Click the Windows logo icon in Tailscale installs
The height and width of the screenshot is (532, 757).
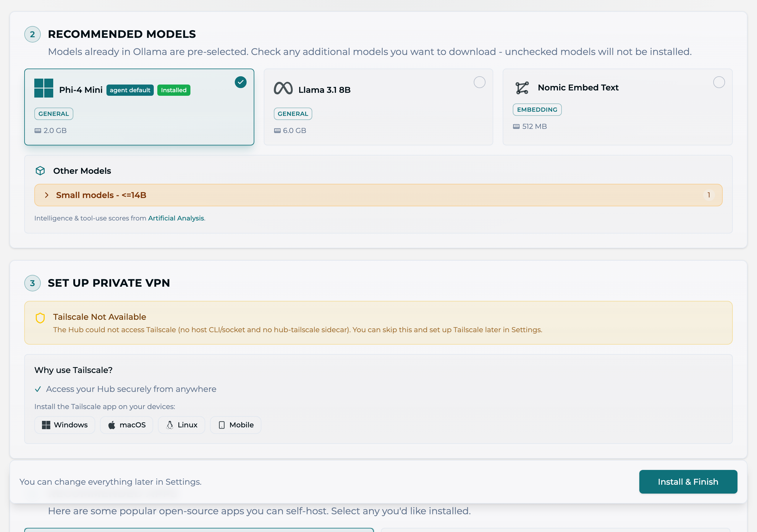pos(46,425)
